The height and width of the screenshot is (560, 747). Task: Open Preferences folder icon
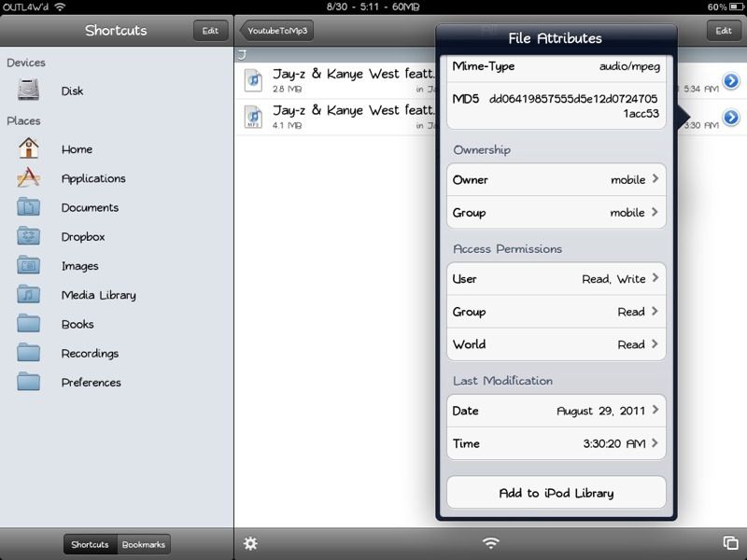pyautogui.click(x=29, y=382)
